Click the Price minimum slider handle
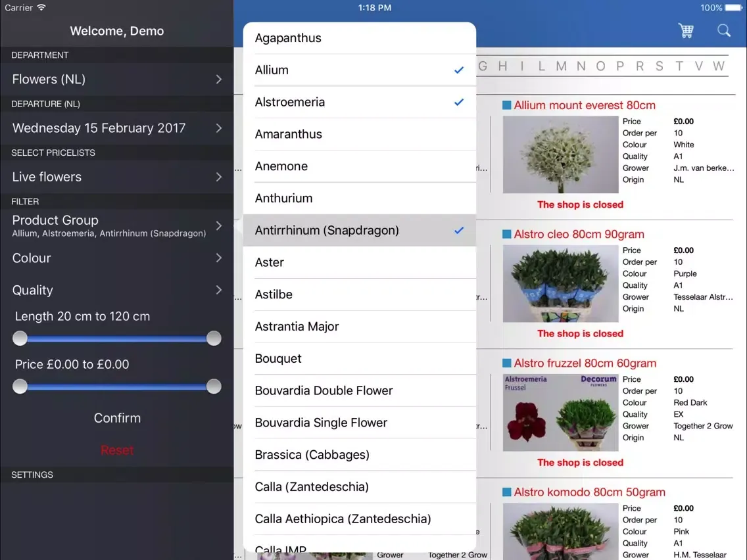Screen dimensions: 747x560 (x=20, y=386)
